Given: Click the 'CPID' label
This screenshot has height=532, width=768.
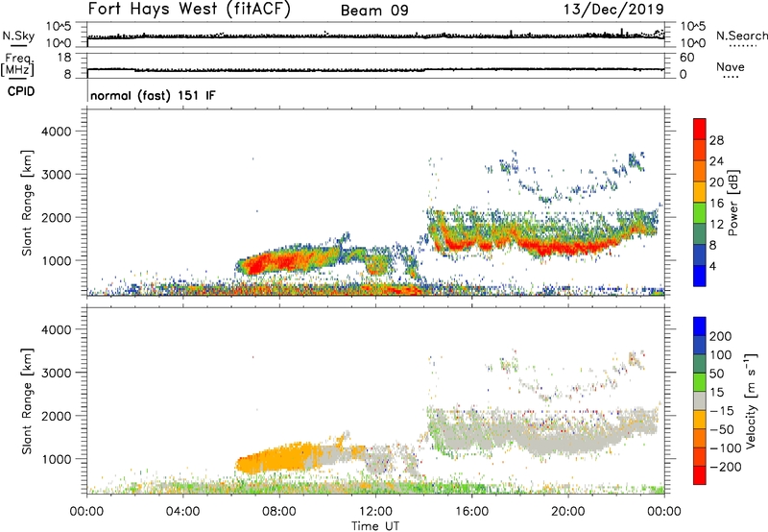Looking at the screenshot, I should pos(21,91).
